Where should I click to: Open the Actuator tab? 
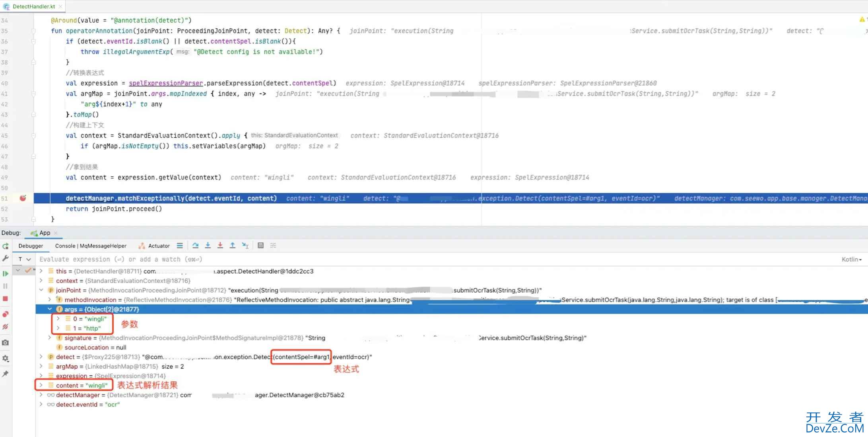pyautogui.click(x=154, y=246)
